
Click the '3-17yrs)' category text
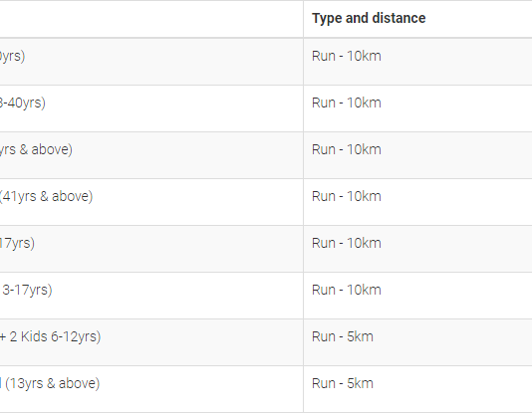[27, 291]
